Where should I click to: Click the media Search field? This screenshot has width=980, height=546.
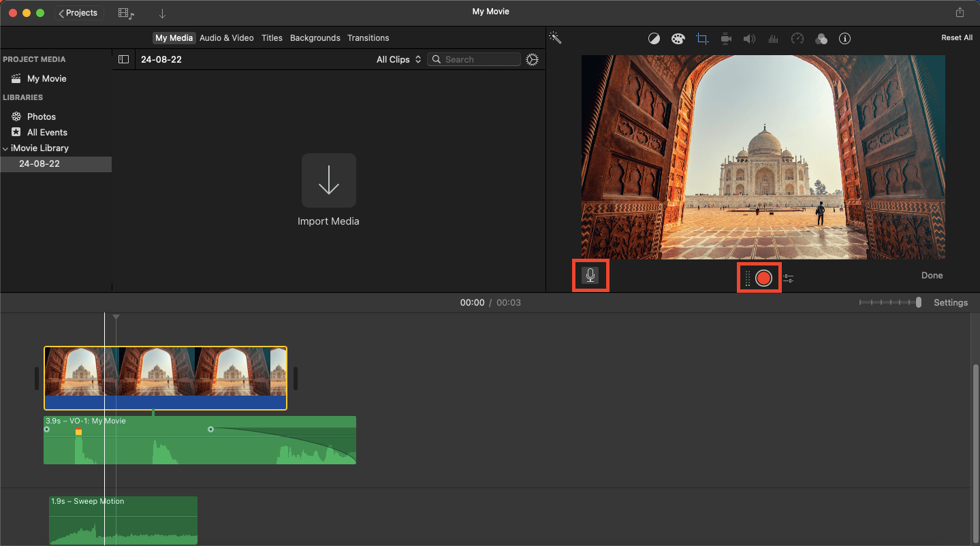coord(474,60)
